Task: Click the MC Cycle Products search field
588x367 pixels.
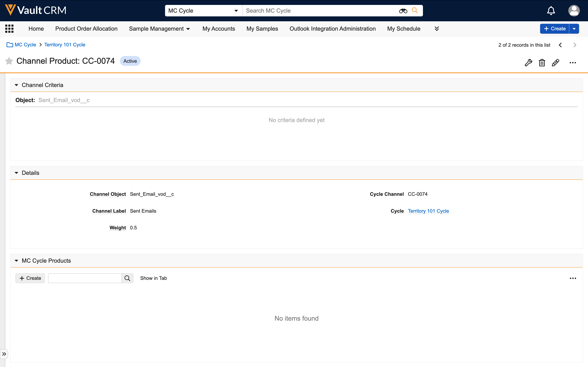Action: click(x=85, y=278)
